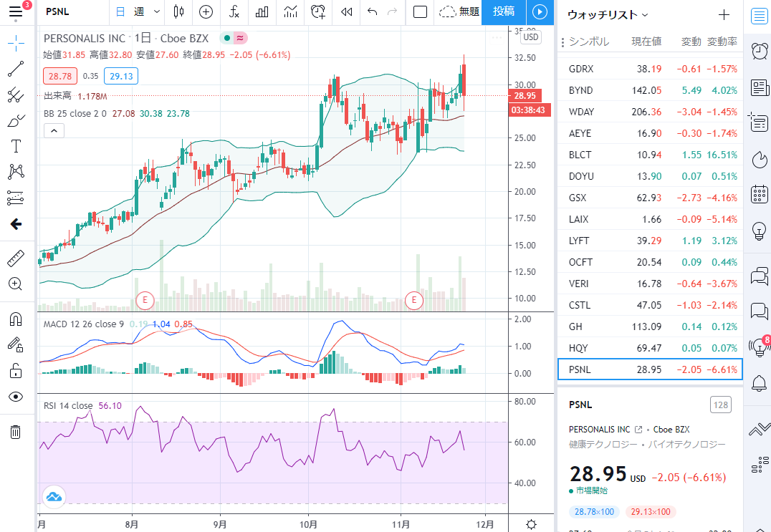Start bar replay with rewind icon
The height and width of the screenshot is (532, 771).
click(x=347, y=11)
